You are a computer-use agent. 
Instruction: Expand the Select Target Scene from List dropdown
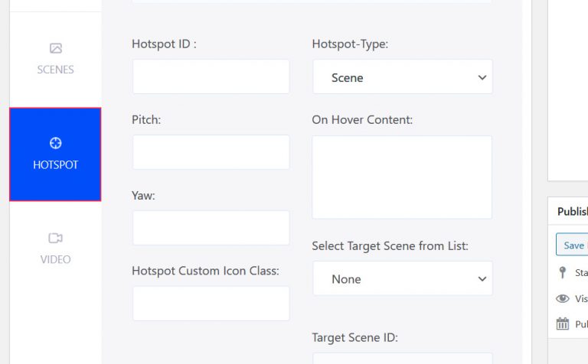click(x=402, y=279)
